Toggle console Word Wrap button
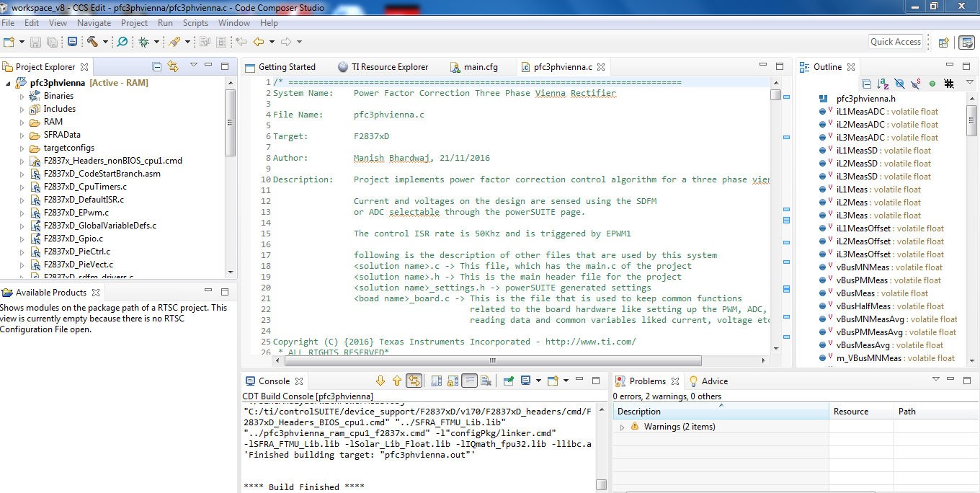The image size is (980, 493). (x=469, y=381)
